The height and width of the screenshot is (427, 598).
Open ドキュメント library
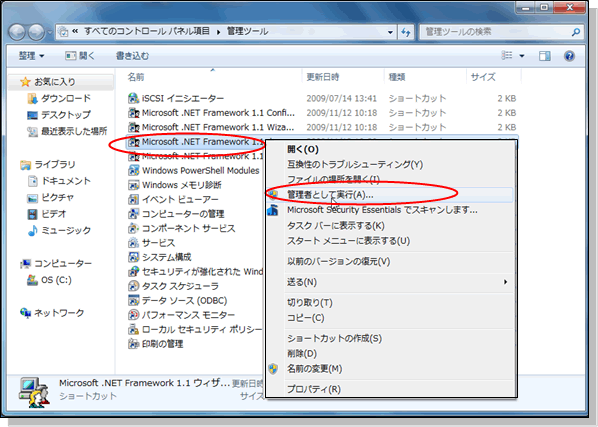point(66,181)
